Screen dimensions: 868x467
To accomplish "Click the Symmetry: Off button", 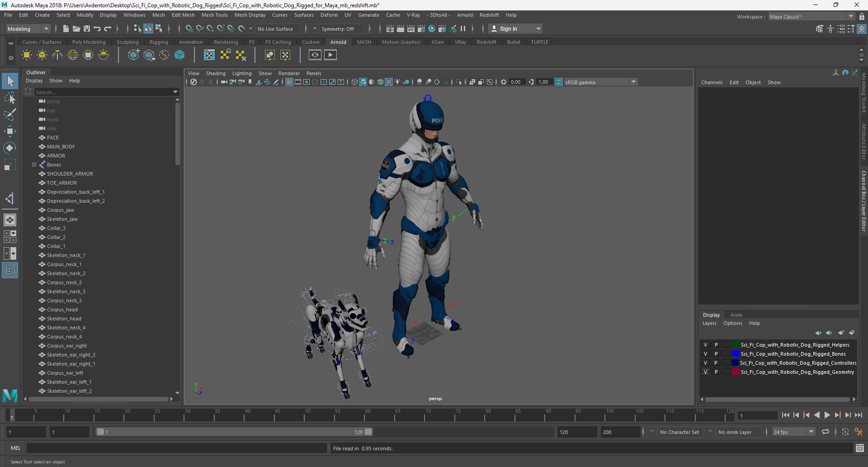I will coord(341,29).
